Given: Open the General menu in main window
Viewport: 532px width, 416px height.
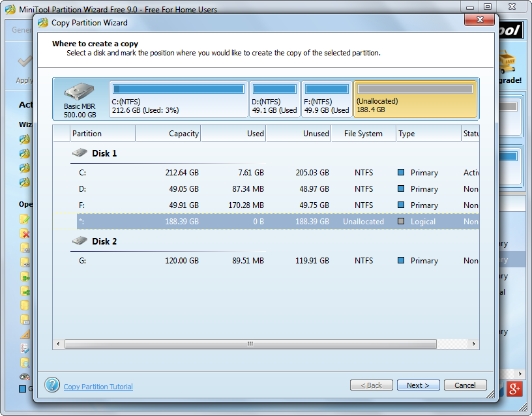Looking at the screenshot, I should click(x=22, y=30).
